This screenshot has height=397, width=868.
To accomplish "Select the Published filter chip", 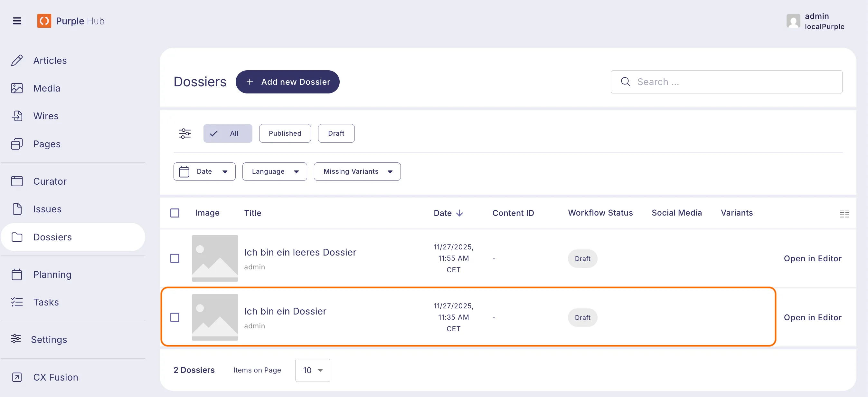I will pos(285,133).
